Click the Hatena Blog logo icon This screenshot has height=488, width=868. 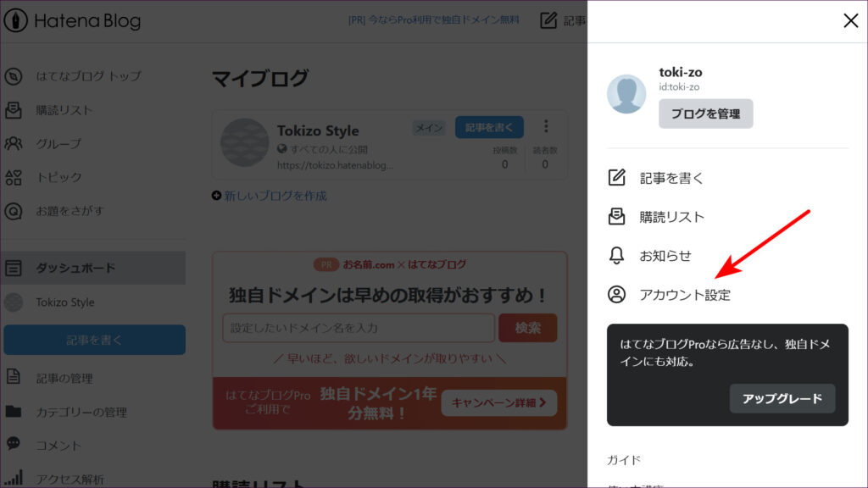[16, 21]
